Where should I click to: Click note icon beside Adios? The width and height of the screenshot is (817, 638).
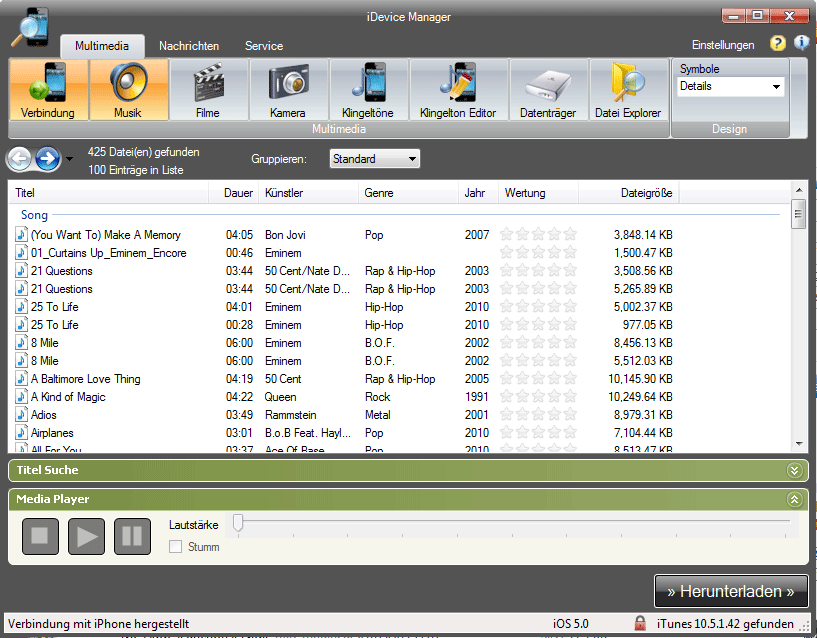pos(21,415)
